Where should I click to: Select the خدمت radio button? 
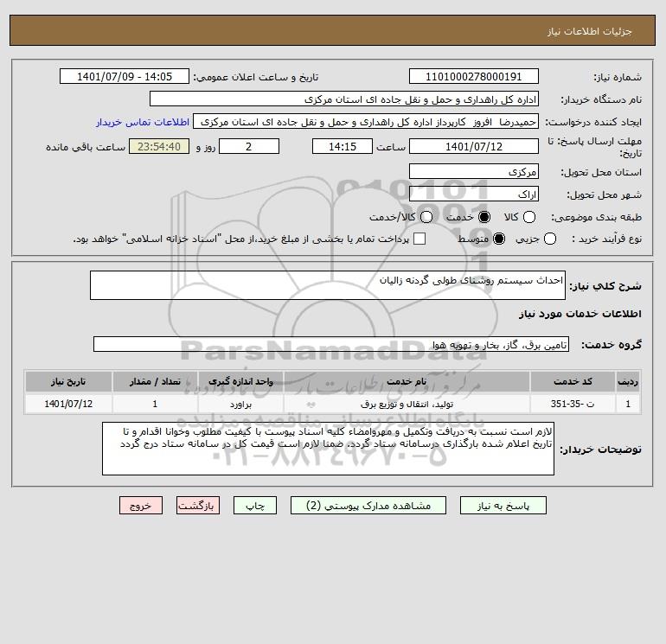(484, 217)
